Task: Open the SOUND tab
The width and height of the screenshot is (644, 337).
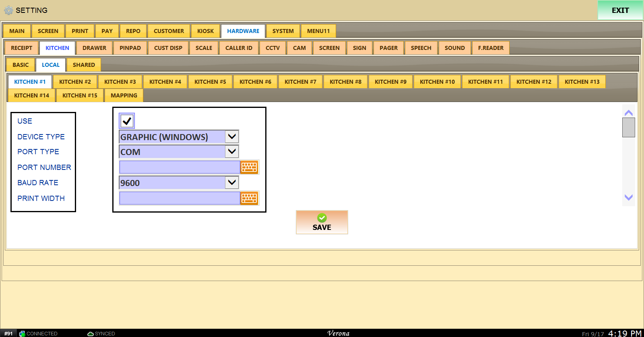Action: (x=454, y=48)
